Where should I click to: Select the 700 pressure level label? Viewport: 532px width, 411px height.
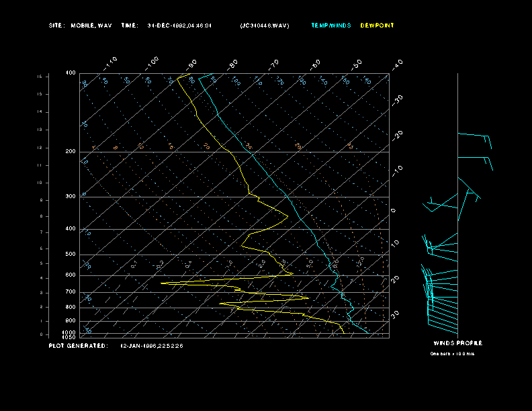(71, 292)
